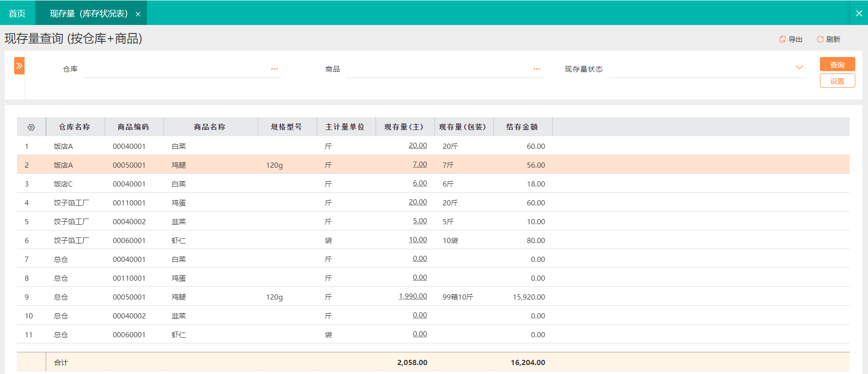The width and height of the screenshot is (868, 374).
Task: Close the 现存量 (库存状况表) tab
Action: (x=138, y=14)
